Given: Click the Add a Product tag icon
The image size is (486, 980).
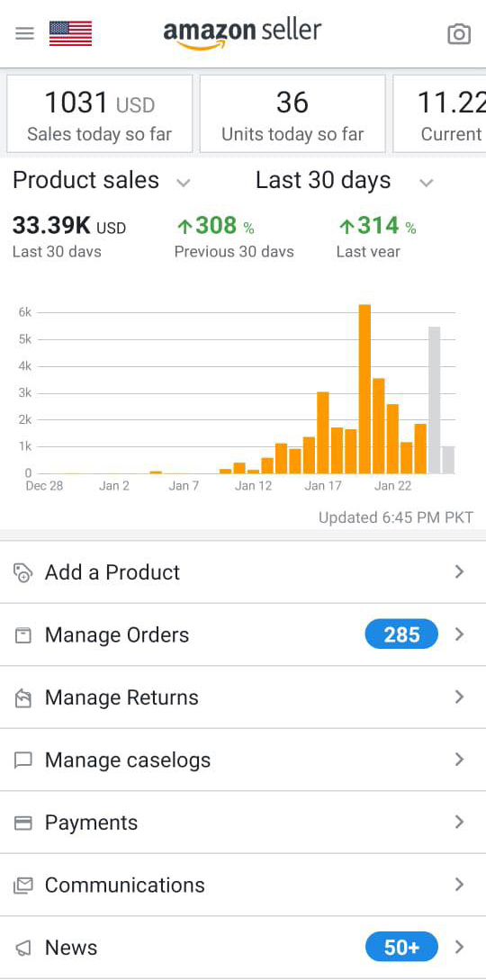Looking at the screenshot, I should [x=23, y=572].
